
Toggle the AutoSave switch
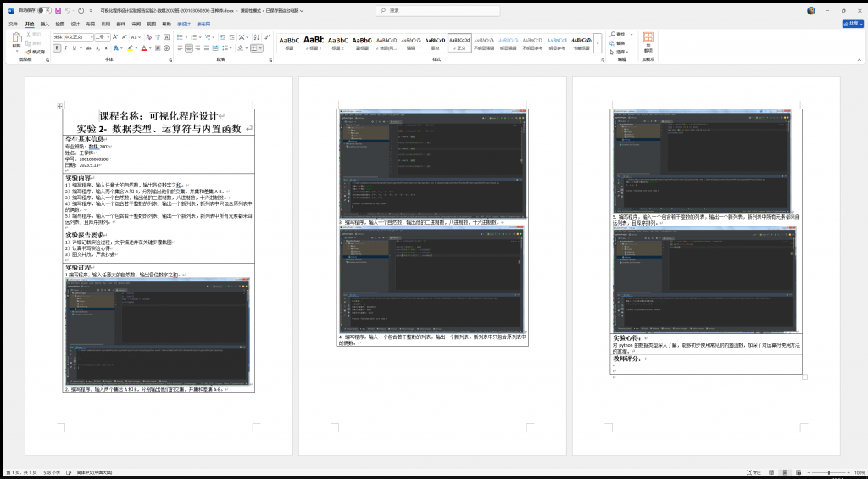click(x=44, y=11)
